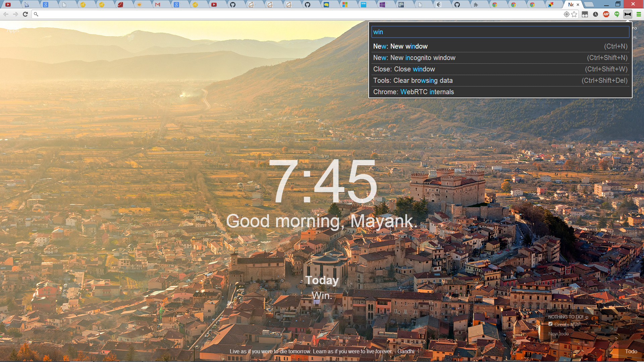Reload the current page
Image resolution: width=644 pixels, height=362 pixels.
(25, 14)
